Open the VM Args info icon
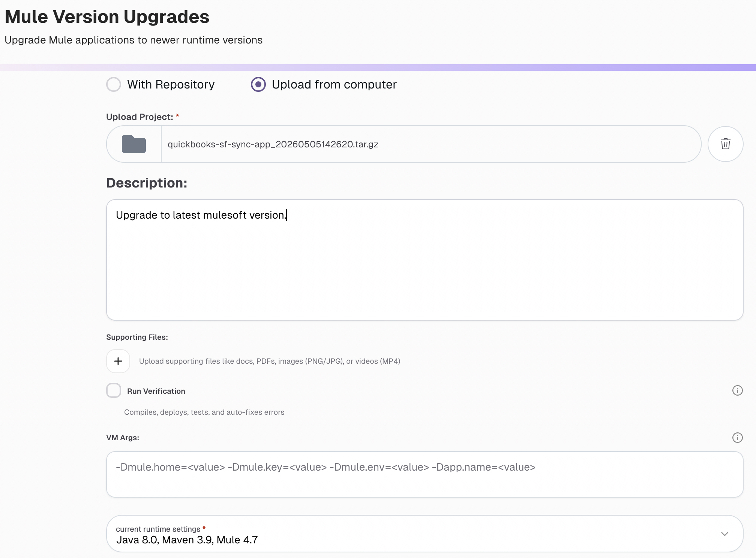 (737, 438)
